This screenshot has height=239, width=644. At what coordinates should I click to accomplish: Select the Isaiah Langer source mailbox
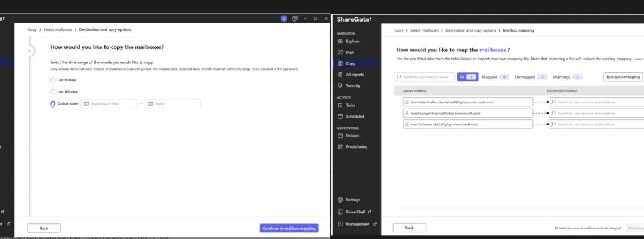tap(468, 113)
